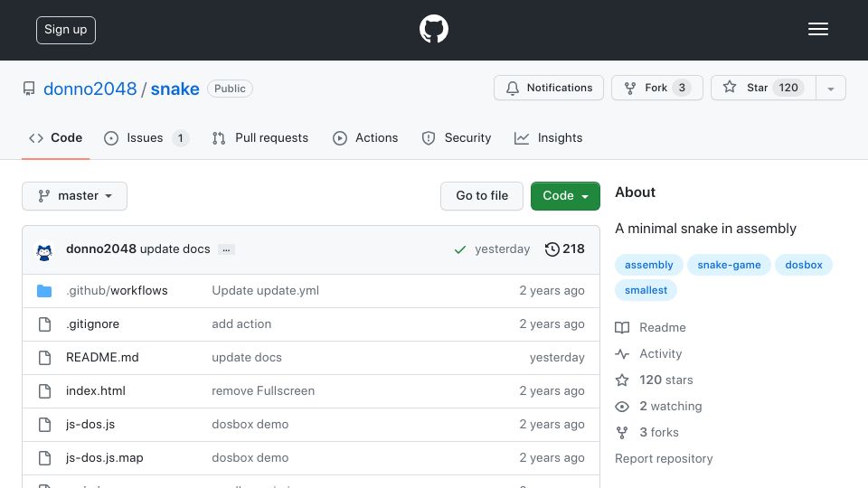
Task: Open the Star lists dropdown arrow
Action: [x=830, y=88]
